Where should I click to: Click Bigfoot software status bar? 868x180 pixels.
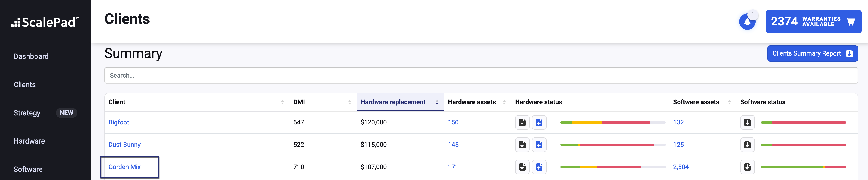coord(803,122)
